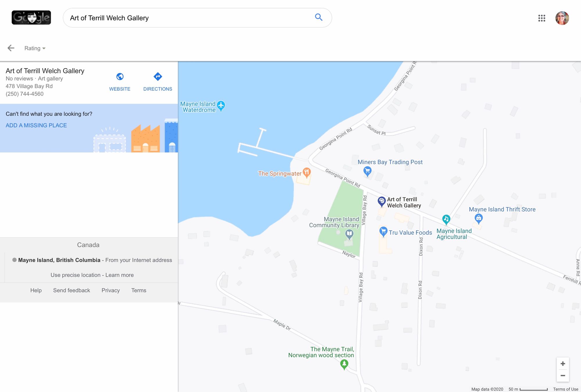Image resolution: width=581 pixels, height=392 pixels.
Task: Click the blue search magnifier icon
Action: (x=319, y=17)
